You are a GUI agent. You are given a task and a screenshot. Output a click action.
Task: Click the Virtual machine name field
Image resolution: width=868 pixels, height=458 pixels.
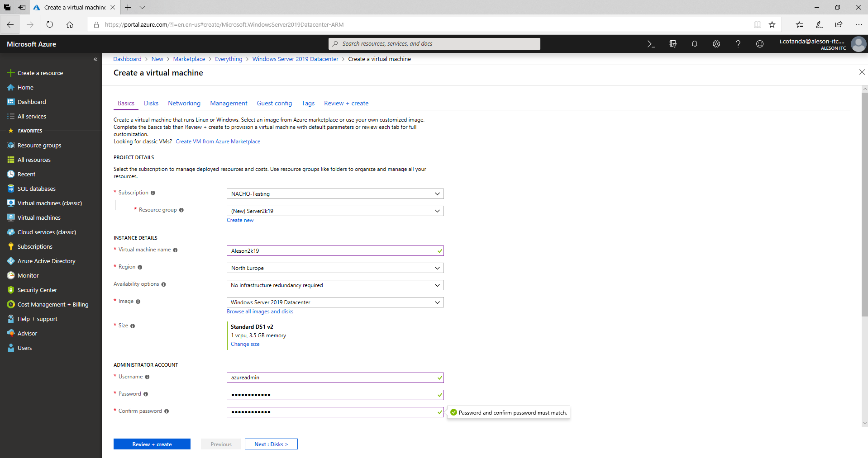point(335,251)
